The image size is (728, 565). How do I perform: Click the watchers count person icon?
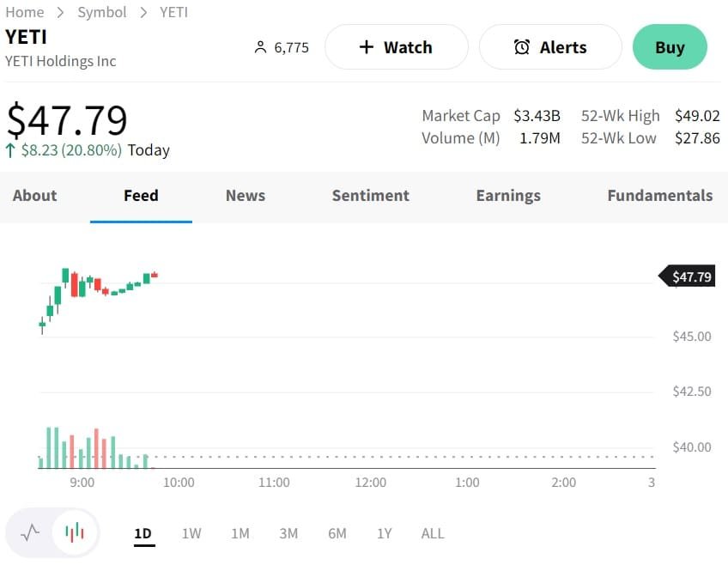coord(261,47)
